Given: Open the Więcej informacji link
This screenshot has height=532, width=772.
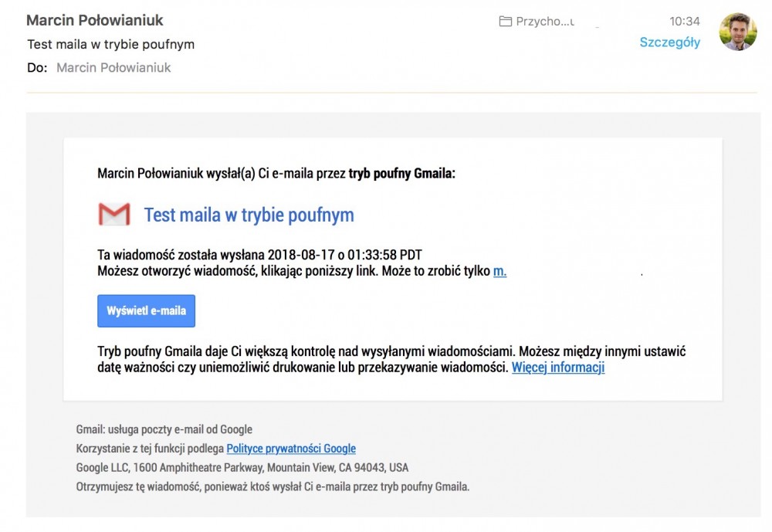Looking at the screenshot, I should coord(558,368).
